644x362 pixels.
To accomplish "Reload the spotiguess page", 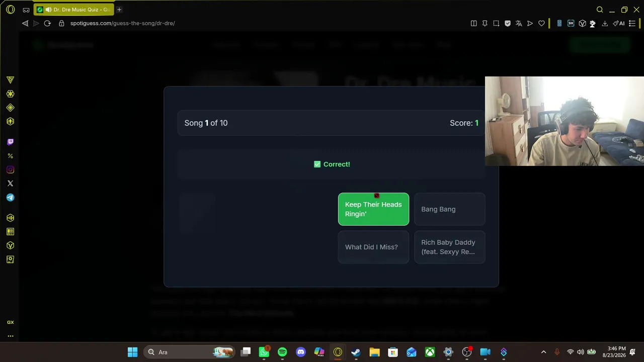I will pyautogui.click(x=47, y=23).
